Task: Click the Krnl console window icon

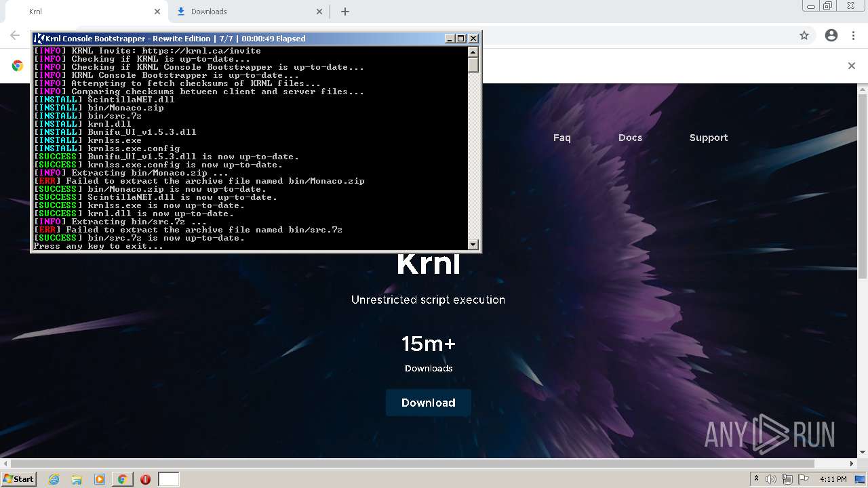Action: click(39, 39)
